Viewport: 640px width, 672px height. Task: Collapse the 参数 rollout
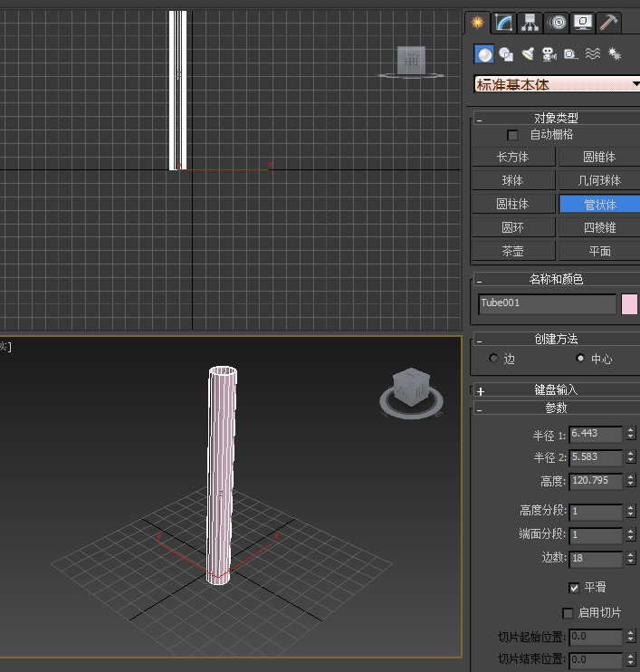click(480, 409)
